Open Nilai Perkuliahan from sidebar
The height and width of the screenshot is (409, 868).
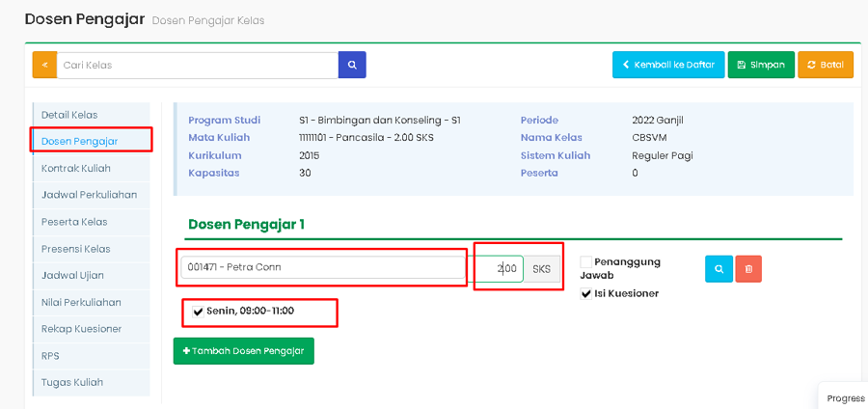coord(81,302)
